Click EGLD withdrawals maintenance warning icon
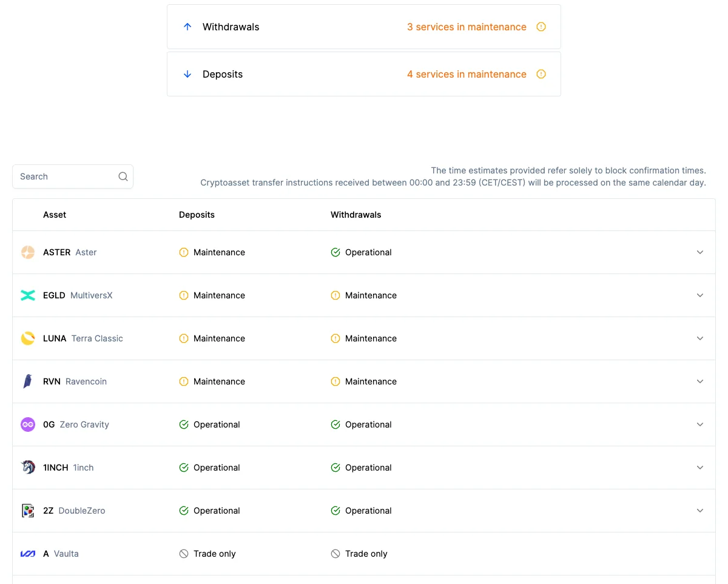 [x=335, y=295]
